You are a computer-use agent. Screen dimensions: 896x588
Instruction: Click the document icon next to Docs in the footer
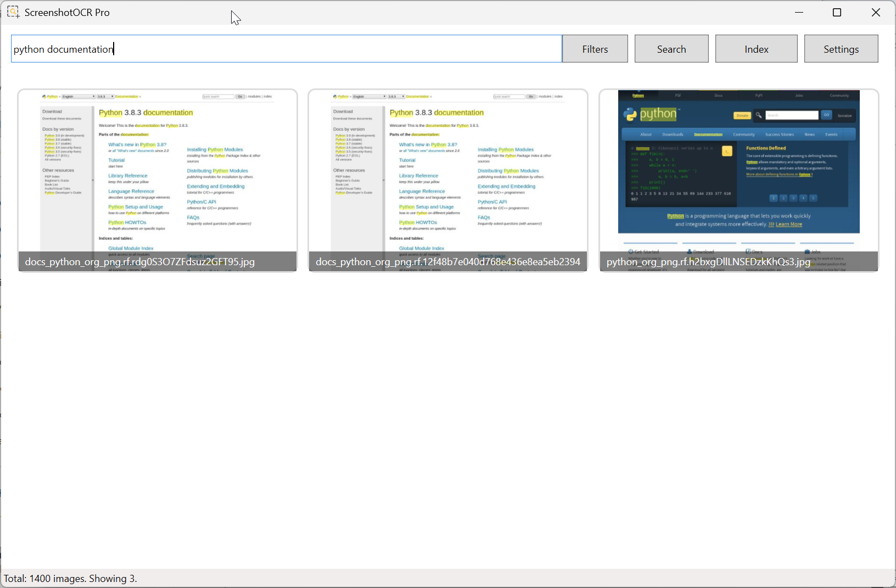pyautogui.click(x=748, y=251)
